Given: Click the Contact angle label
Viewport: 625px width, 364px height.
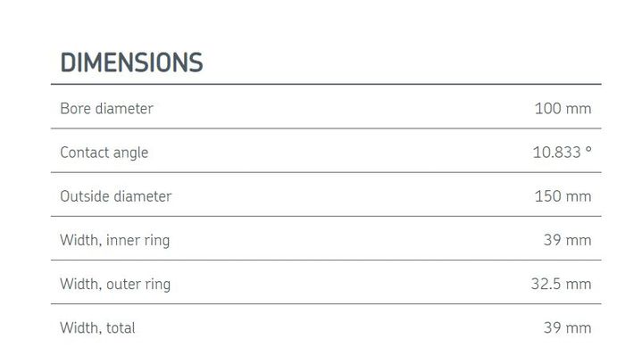Looking at the screenshot, I should pyautogui.click(x=104, y=153).
